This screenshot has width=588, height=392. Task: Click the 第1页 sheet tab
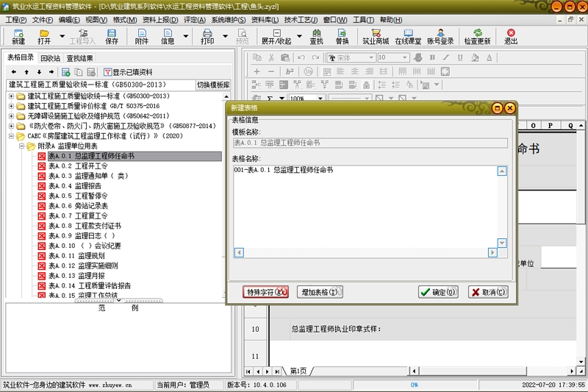click(x=298, y=371)
